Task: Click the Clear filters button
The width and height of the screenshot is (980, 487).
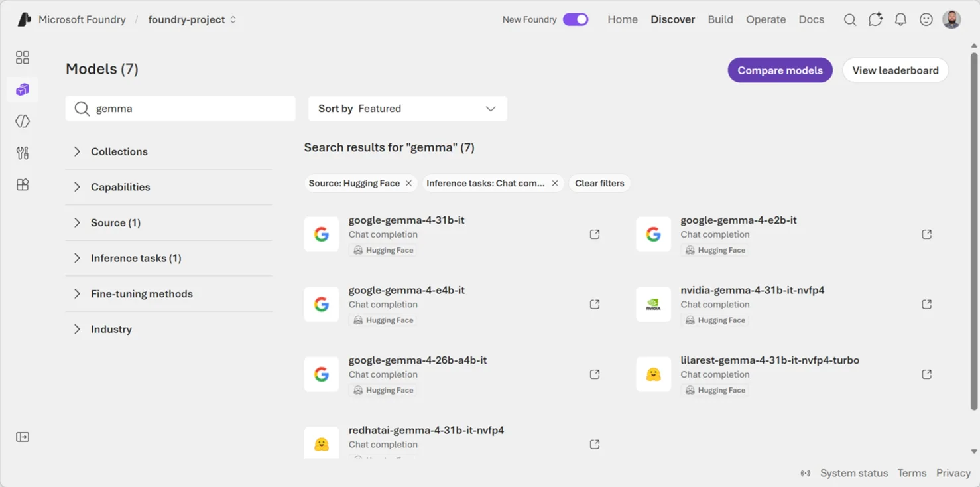Action: 599,183
